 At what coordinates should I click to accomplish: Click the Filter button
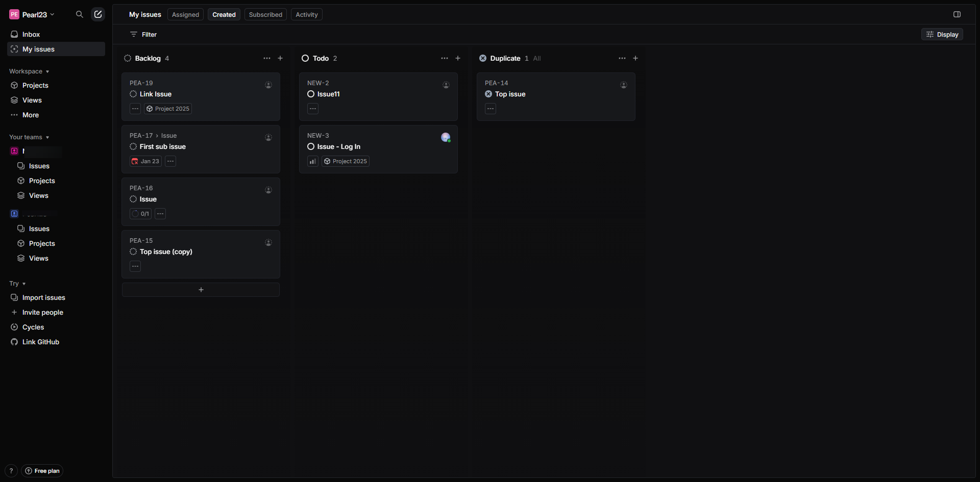pyautogui.click(x=143, y=34)
